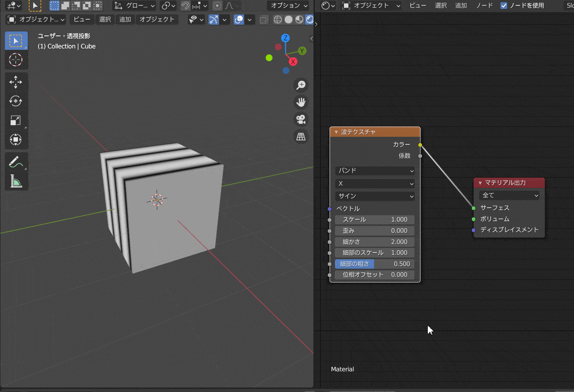The width and height of the screenshot is (574, 392).
Task: Switch viewport to rendered shading mode
Action: coord(309,19)
